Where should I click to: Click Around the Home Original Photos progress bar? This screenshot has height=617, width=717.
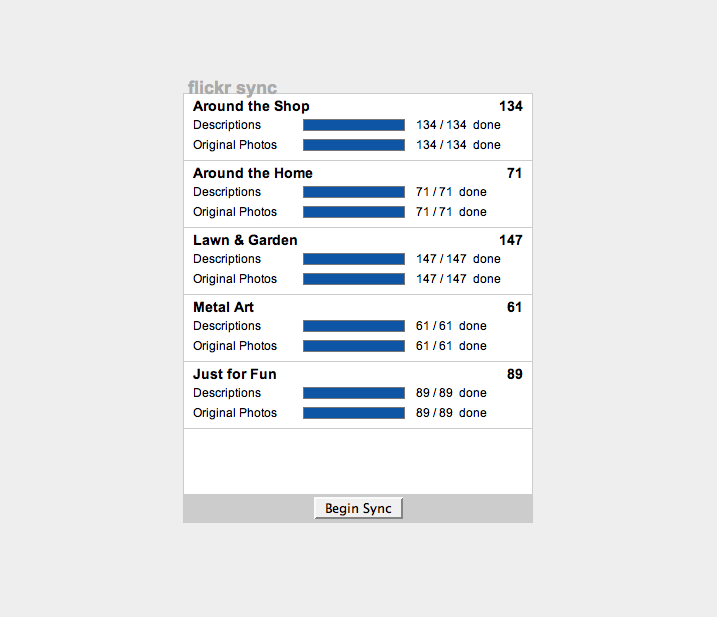tap(354, 212)
